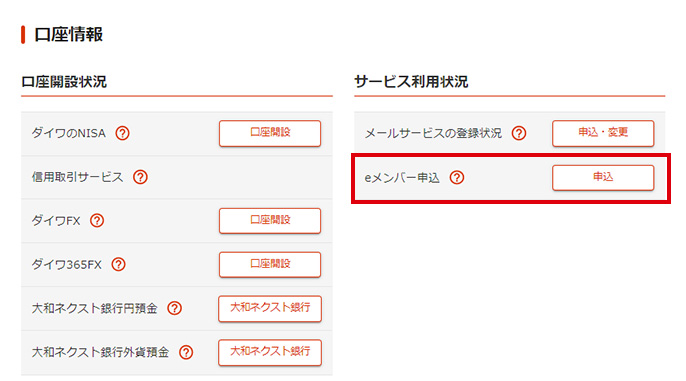Open help icon for 大和ネクスト銀行外貨預金
This screenshot has width=686, height=381.
186,352
